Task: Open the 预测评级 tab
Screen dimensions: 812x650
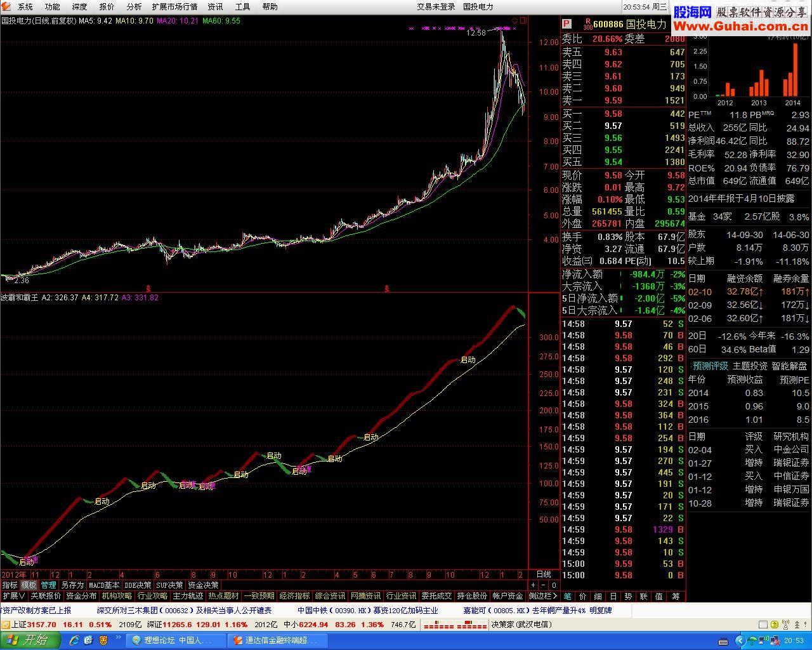Action: point(710,366)
